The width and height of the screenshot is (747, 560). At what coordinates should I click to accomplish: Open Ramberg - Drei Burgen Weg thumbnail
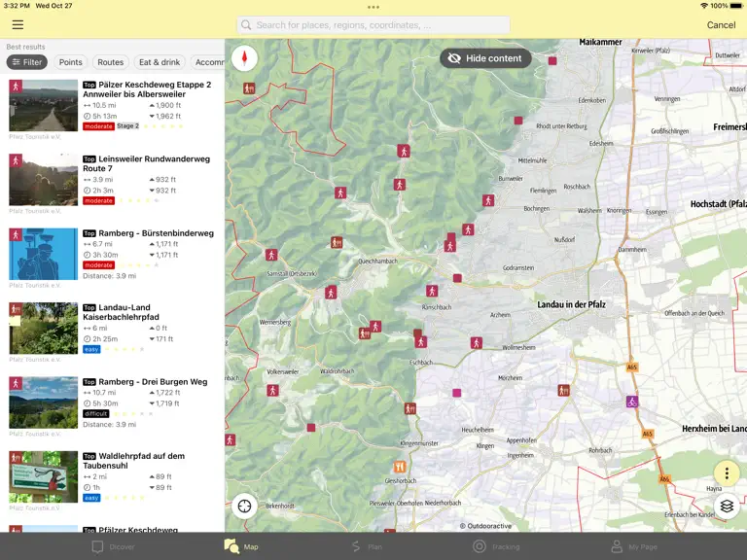point(44,402)
